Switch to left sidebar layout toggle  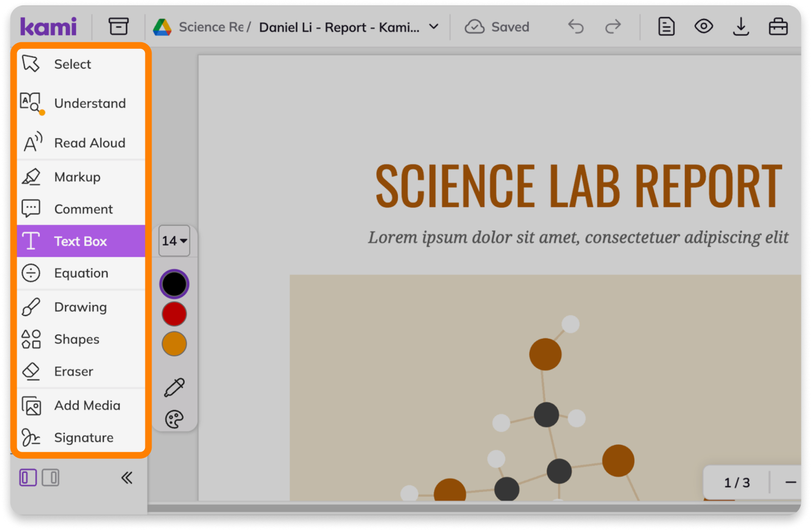tap(28, 478)
